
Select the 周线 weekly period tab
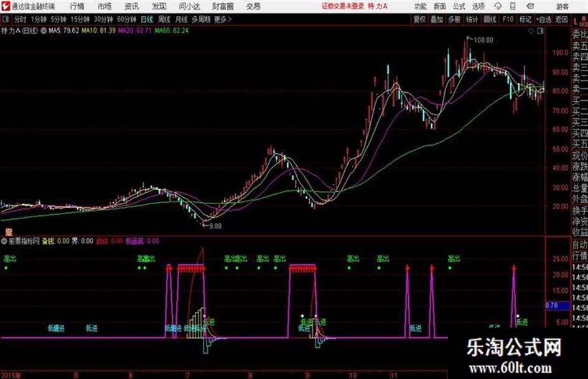point(164,19)
